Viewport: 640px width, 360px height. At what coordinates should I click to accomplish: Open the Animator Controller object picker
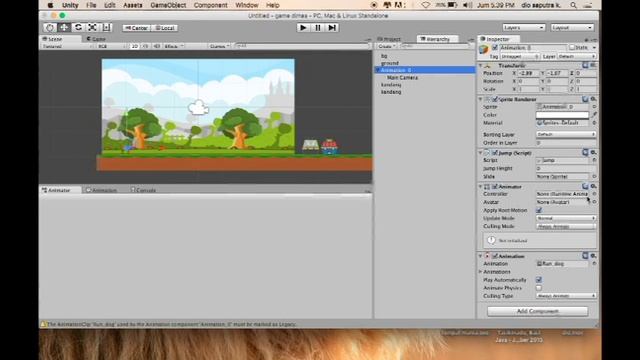point(594,194)
